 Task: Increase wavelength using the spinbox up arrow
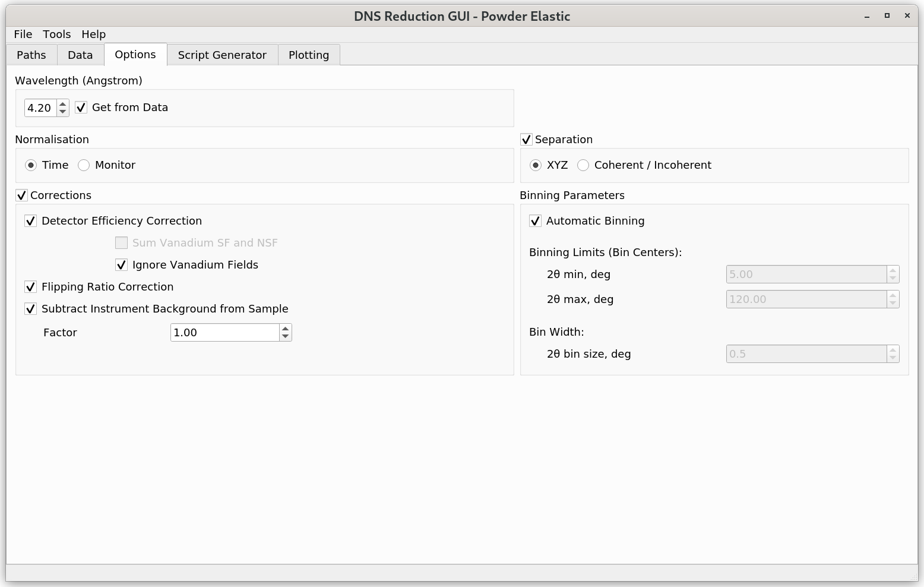coord(63,104)
